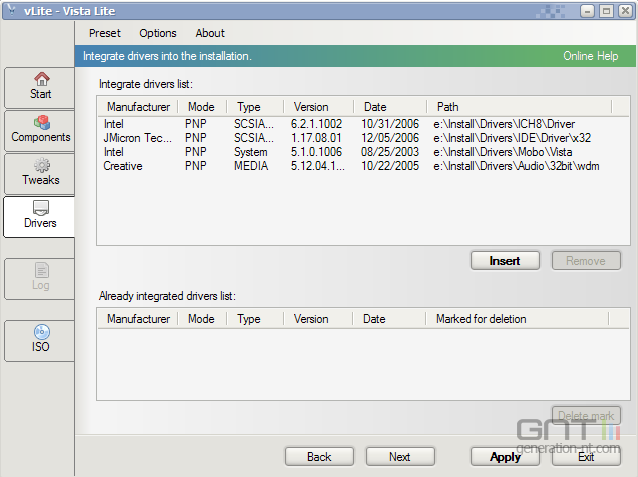Click the Insert button

click(x=505, y=260)
